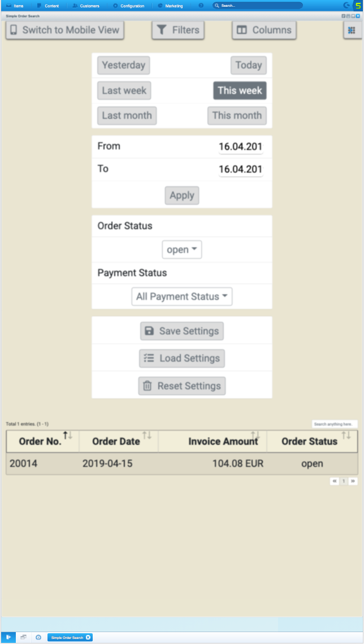
Task: Click Load Settings button
Action: pos(182,358)
